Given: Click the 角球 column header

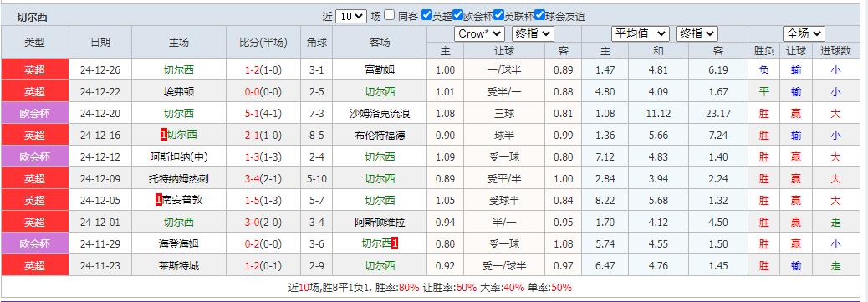Looking at the screenshot, I should 316,42.
